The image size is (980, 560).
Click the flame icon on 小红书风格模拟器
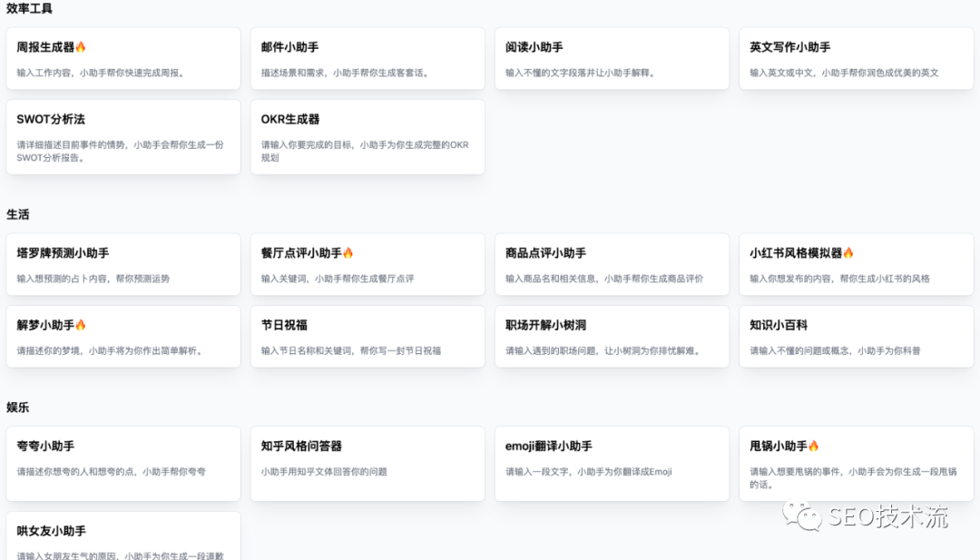coord(848,253)
